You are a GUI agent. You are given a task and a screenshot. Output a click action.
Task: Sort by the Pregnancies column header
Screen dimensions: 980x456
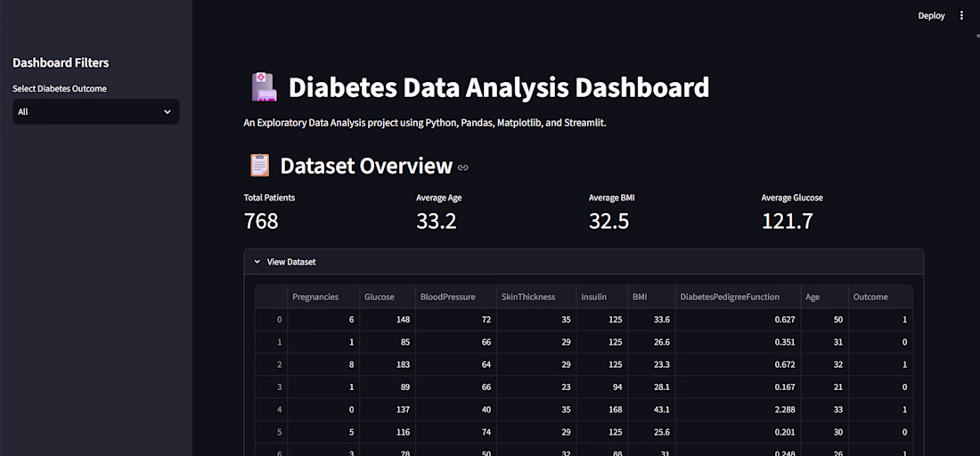[x=323, y=297]
